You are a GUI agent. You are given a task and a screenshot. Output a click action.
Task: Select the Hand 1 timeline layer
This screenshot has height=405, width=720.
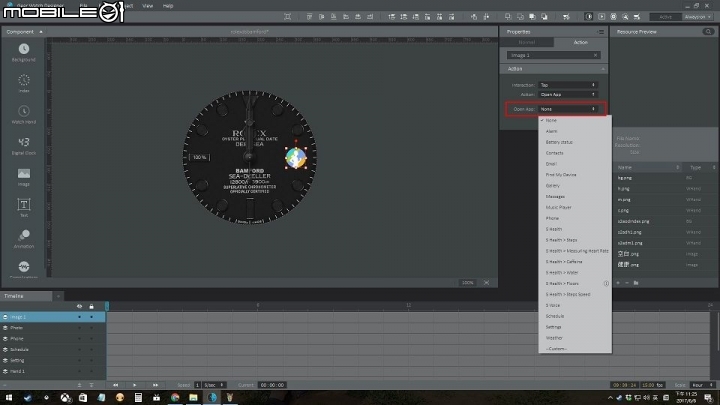[18, 371]
